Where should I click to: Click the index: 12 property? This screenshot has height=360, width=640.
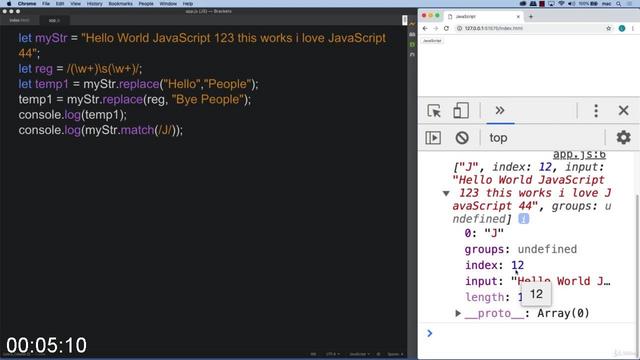494,265
